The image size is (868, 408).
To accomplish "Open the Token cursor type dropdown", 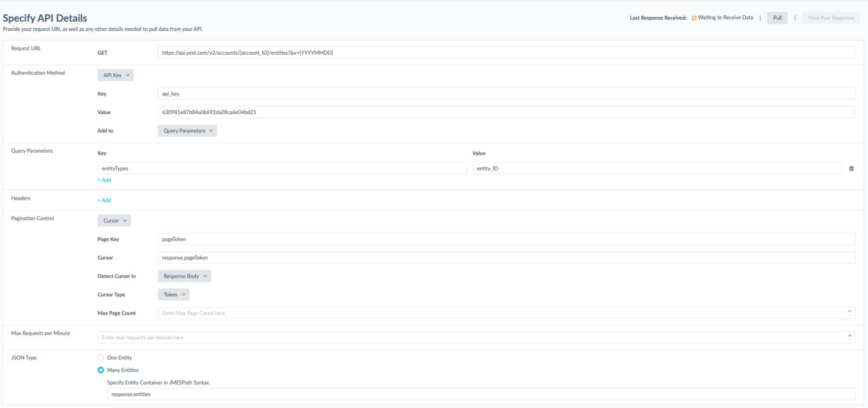I will click(173, 295).
